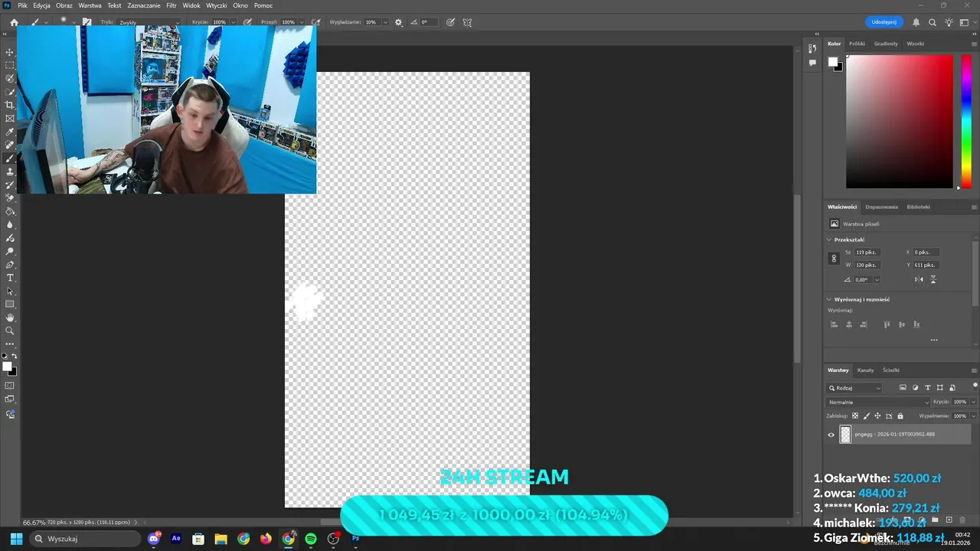980x551 pixels.
Task: Flip horizontally icon in Properties panel
Action: coord(919,279)
